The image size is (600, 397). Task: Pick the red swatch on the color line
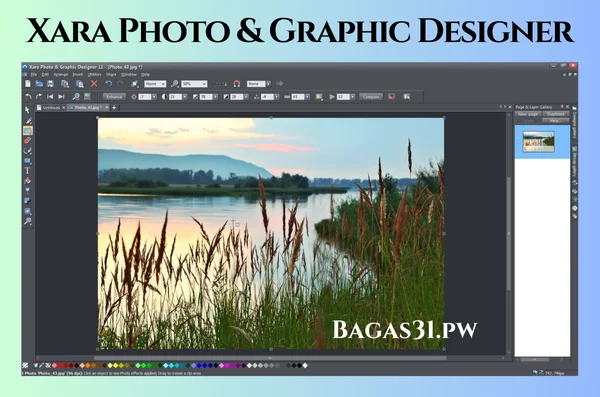coord(60,366)
